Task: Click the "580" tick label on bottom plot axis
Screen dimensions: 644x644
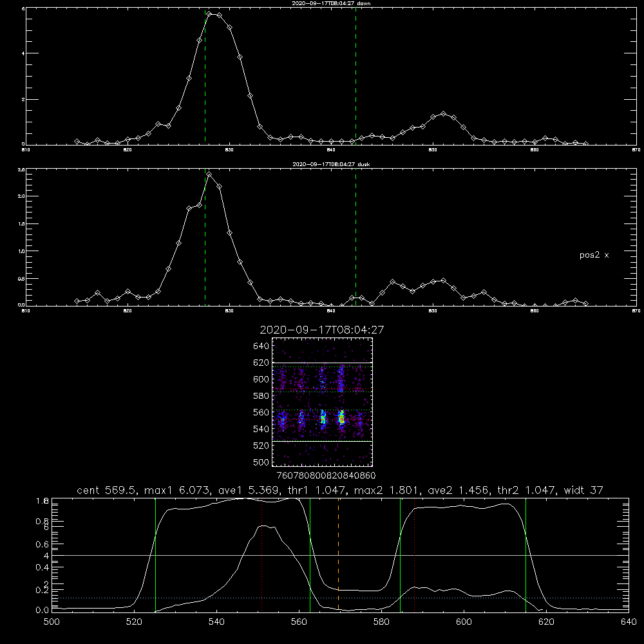Action: coord(381,622)
